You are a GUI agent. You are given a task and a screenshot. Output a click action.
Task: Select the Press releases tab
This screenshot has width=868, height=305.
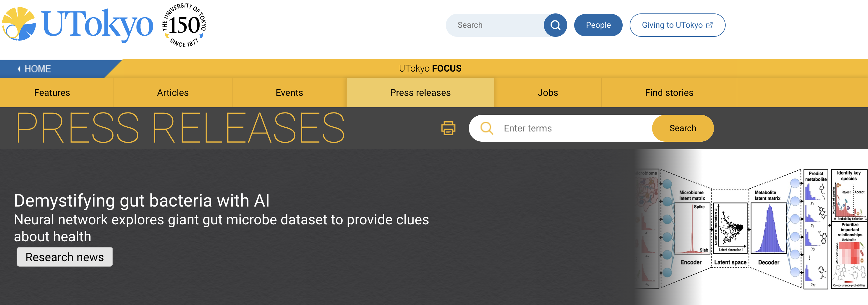click(x=420, y=93)
